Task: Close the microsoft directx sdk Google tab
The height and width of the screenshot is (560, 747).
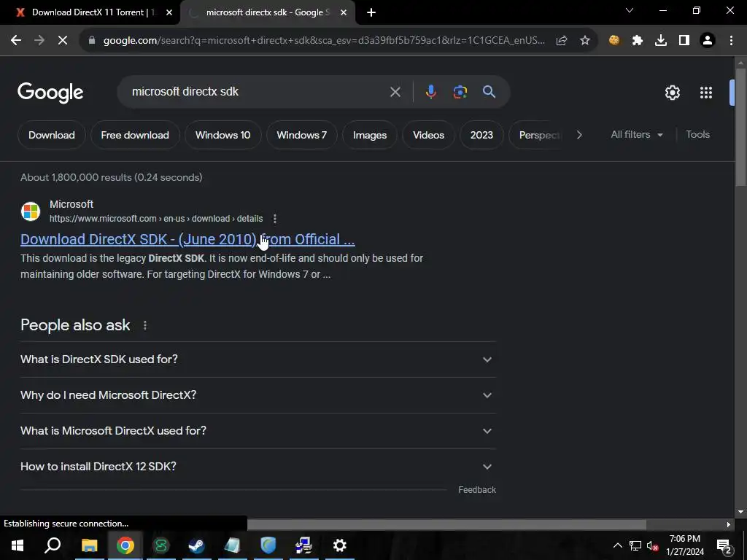Action: point(344,13)
